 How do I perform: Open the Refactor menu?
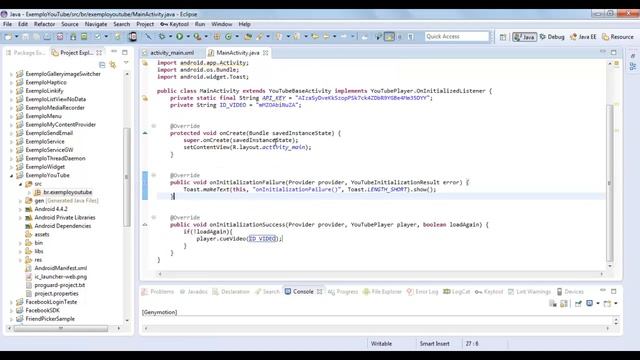[x=44, y=24]
